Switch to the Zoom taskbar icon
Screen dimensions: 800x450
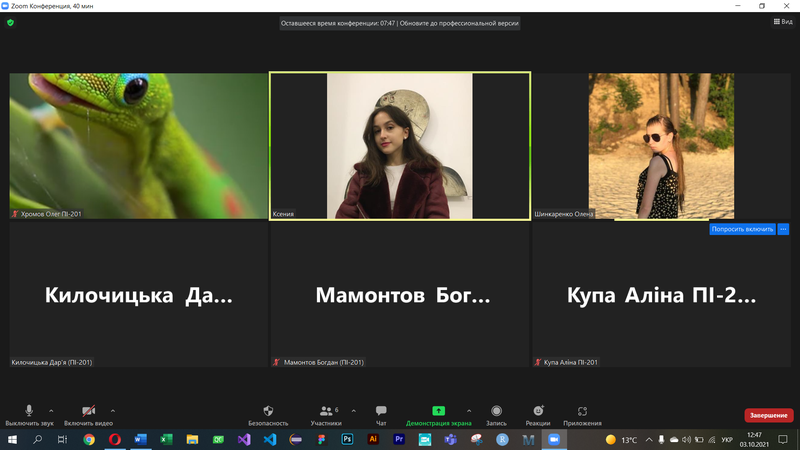(554, 439)
